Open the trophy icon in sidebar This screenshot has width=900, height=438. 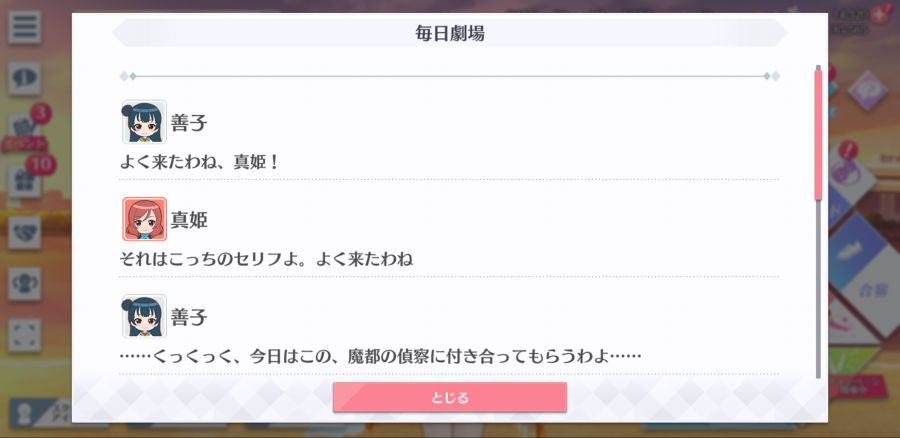pos(24,284)
